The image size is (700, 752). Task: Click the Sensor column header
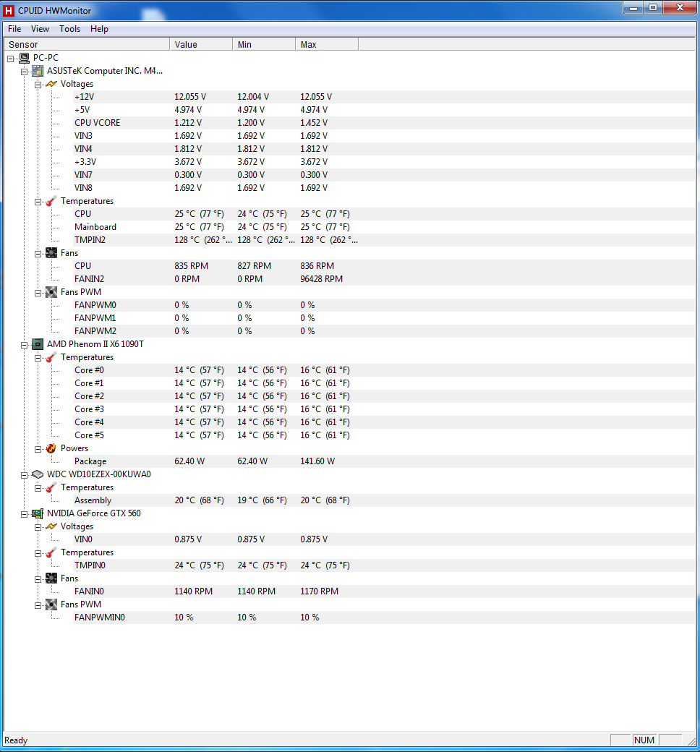[87, 44]
